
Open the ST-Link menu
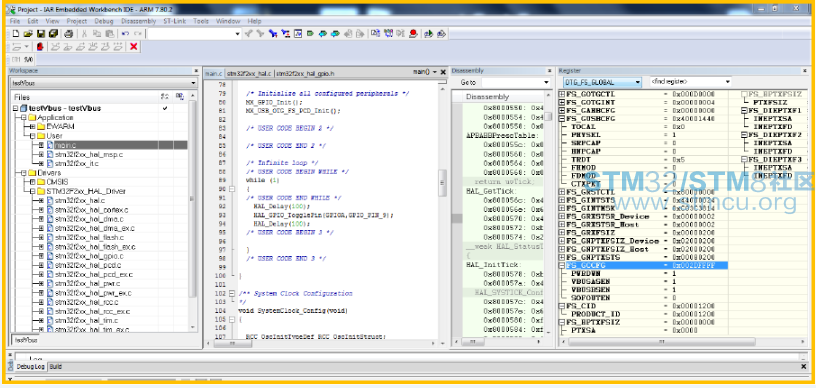(174, 21)
